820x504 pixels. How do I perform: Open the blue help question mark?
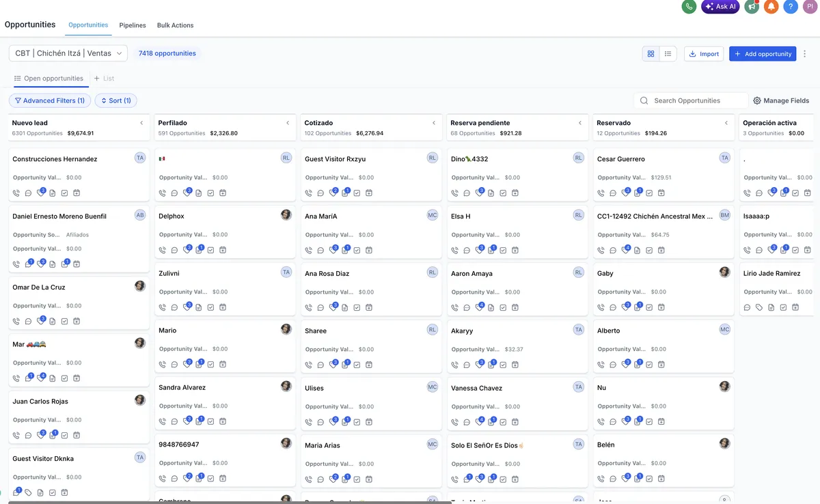(x=791, y=7)
